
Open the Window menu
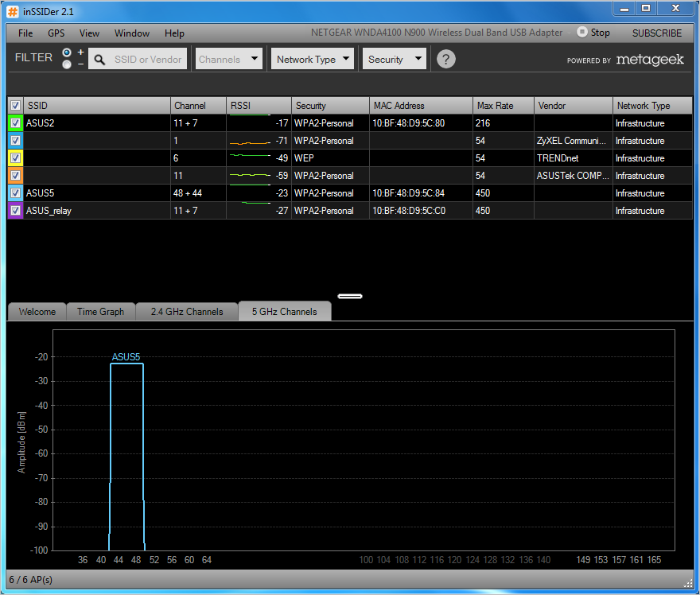pyautogui.click(x=132, y=33)
